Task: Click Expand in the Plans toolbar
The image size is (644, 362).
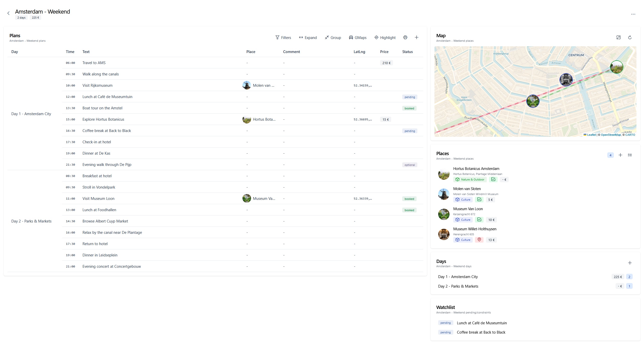Action: tap(308, 37)
